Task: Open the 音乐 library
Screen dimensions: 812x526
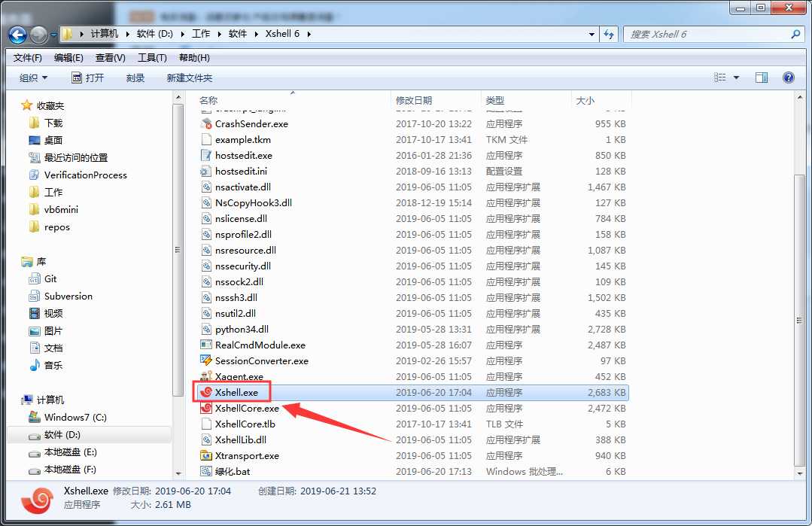Action: (53, 366)
